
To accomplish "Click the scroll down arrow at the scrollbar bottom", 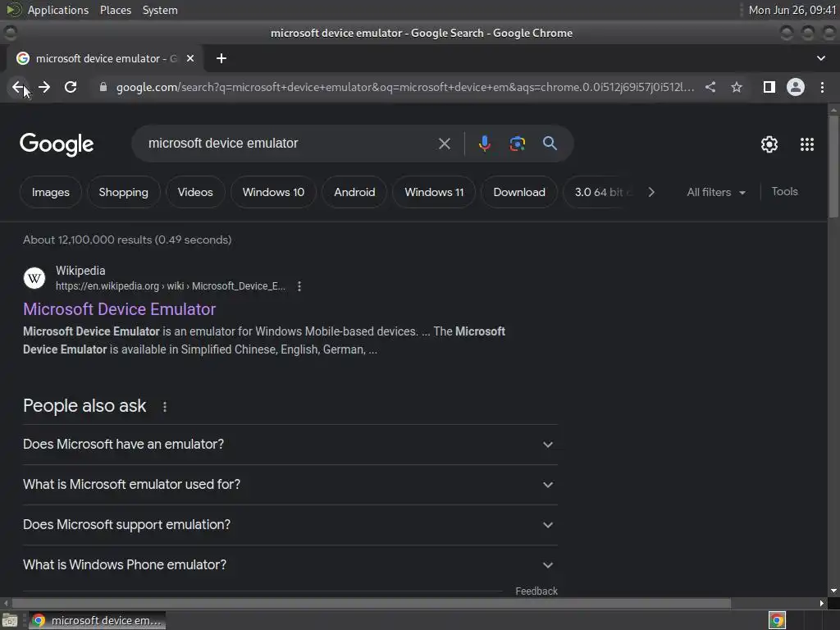I will (x=833, y=591).
